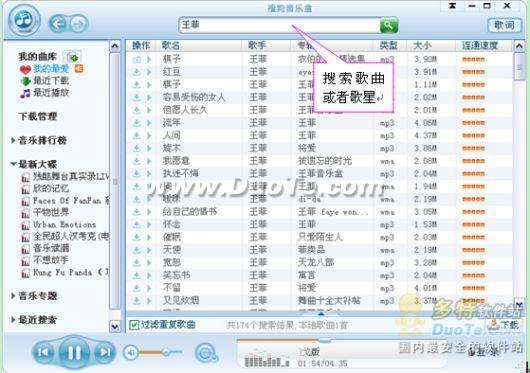Expand the 最近搜索 section
Image resolution: width=530 pixels, height=373 pixels.
coord(34,320)
